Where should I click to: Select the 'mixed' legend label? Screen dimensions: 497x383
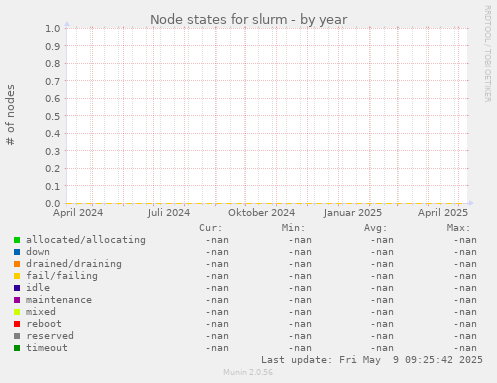41,312
